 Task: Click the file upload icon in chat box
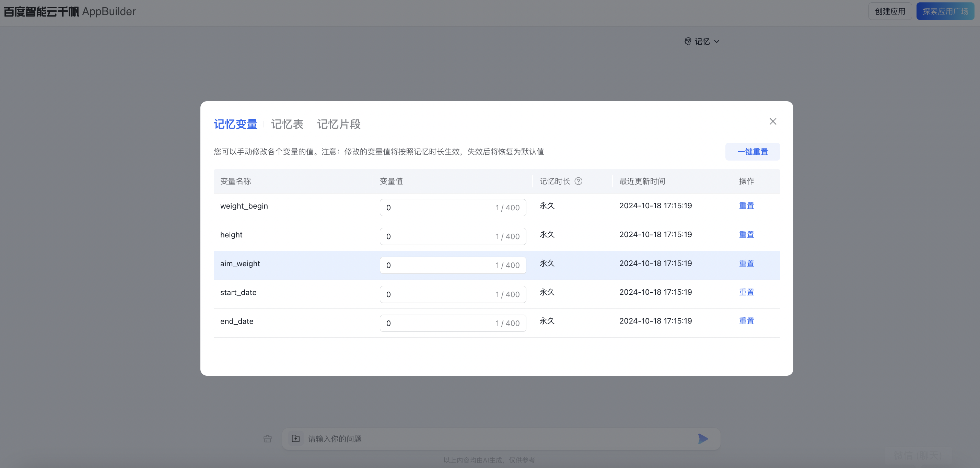pos(295,439)
